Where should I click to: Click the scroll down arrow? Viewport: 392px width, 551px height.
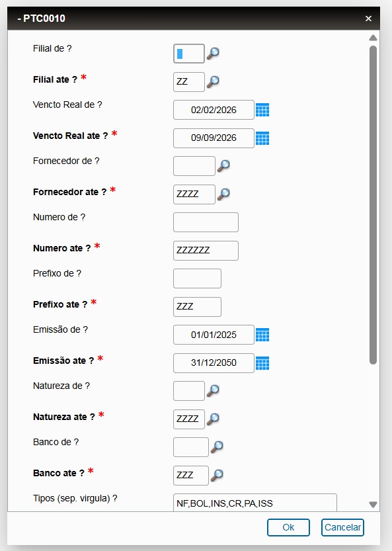pyautogui.click(x=373, y=505)
